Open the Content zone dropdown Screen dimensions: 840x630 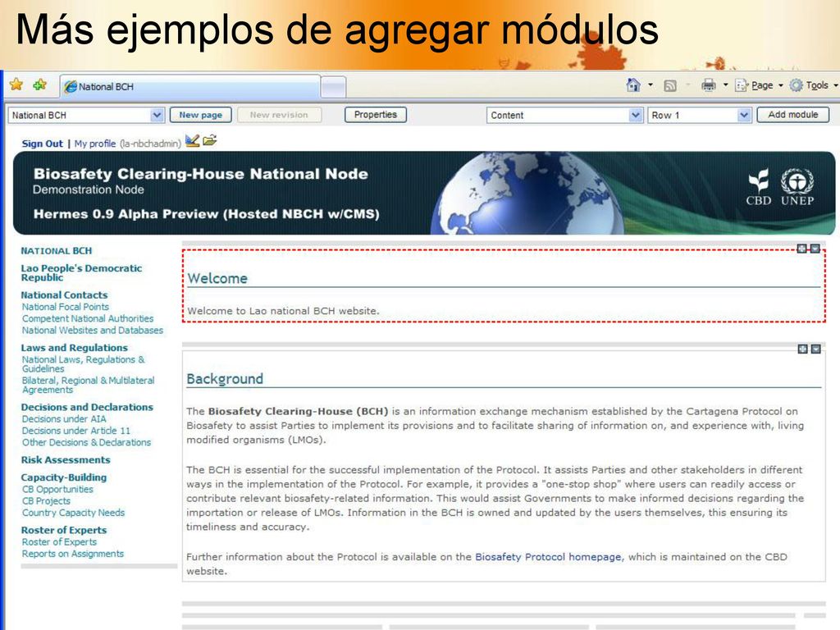(564, 115)
